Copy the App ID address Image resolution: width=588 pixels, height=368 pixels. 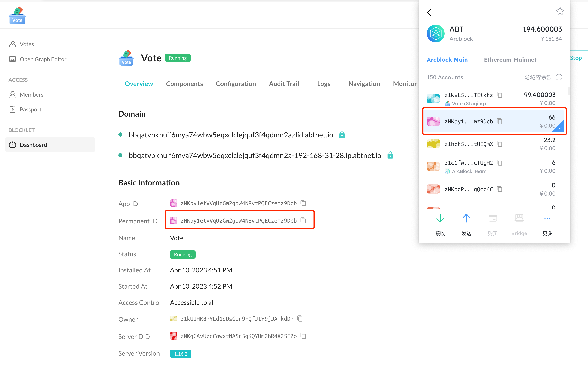click(x=303, y=203)
